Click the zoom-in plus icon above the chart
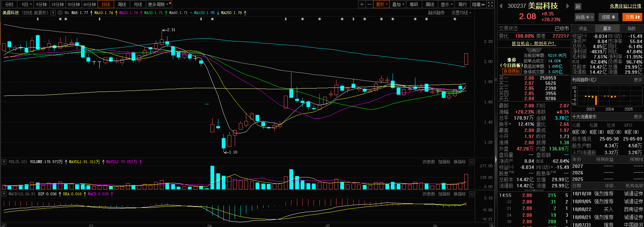 tap(362, 4)
